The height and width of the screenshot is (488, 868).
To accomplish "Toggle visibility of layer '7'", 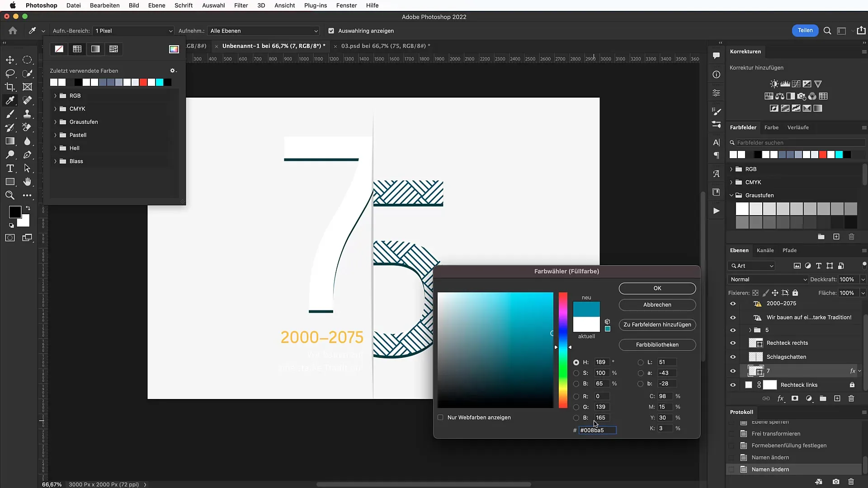I will (x=733, y=371).
